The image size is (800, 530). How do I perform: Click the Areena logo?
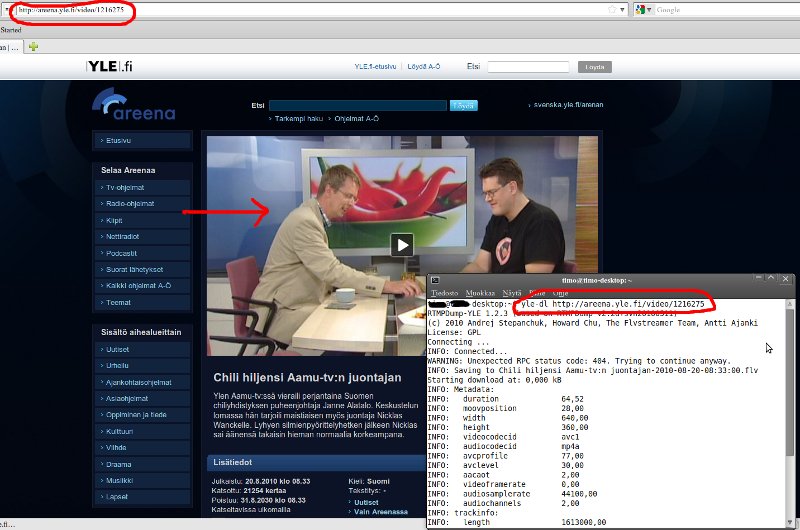click(134, 105)
